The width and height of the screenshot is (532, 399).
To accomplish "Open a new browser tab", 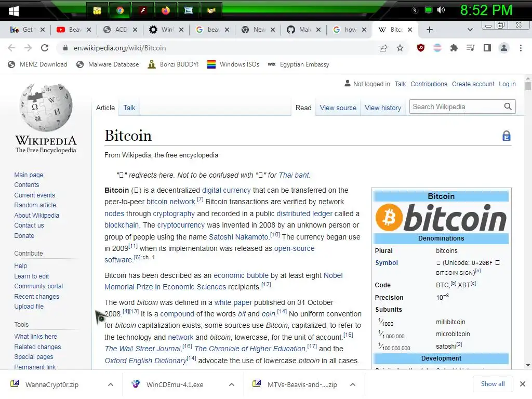I will [x=429, y=30].
